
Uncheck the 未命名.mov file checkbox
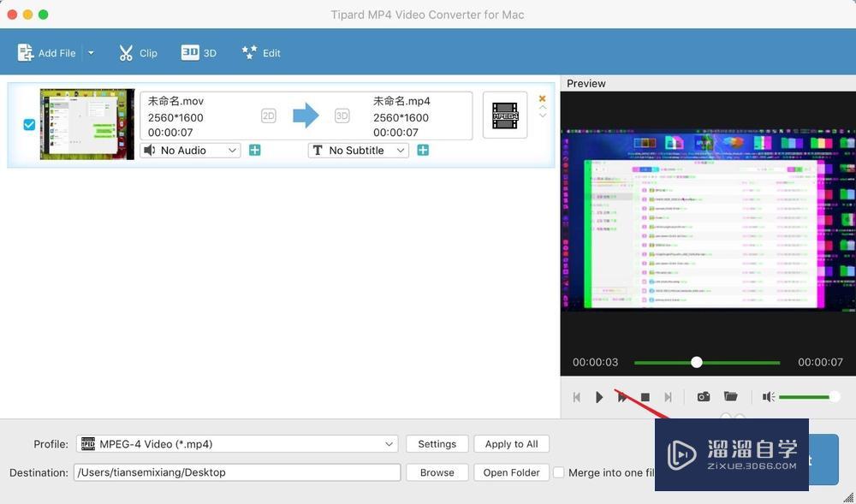click(29, 125)
